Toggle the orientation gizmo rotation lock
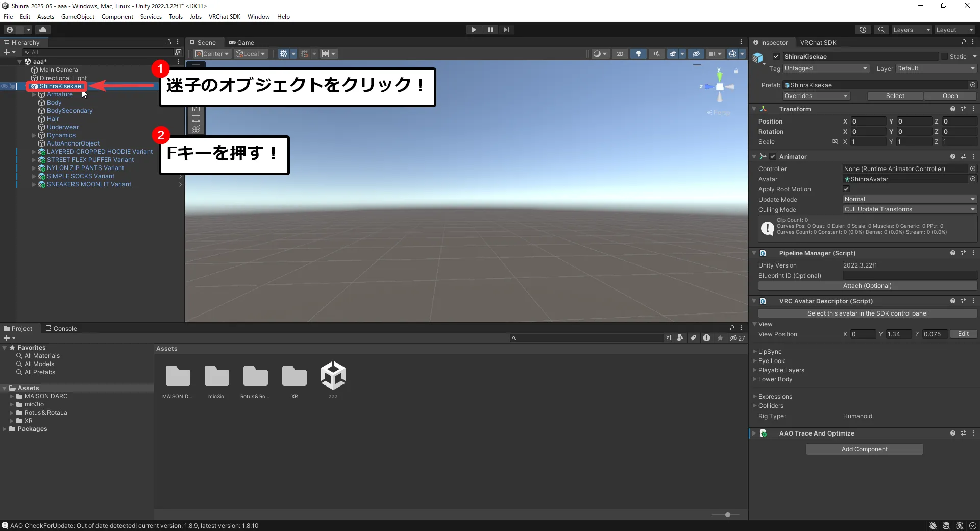 pos(736,71)
